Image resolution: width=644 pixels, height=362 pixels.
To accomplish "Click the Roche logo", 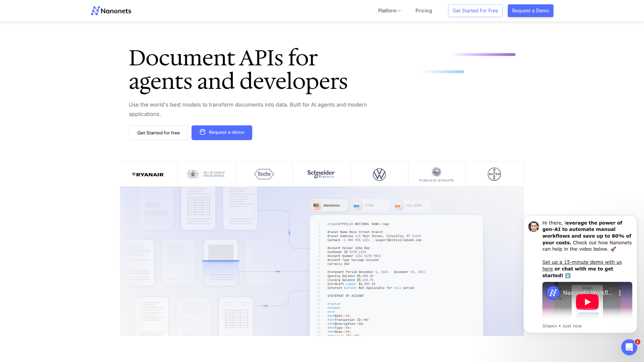I will 264,174.
